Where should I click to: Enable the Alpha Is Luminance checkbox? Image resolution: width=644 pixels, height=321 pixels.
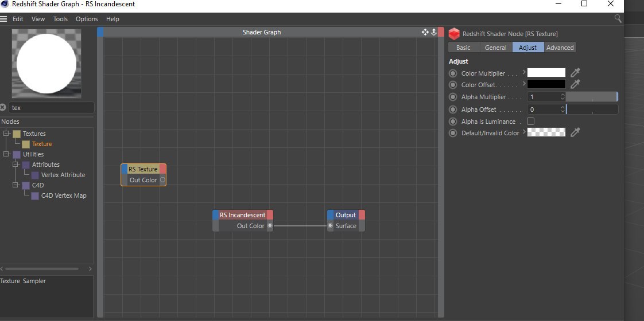(531, 121)
